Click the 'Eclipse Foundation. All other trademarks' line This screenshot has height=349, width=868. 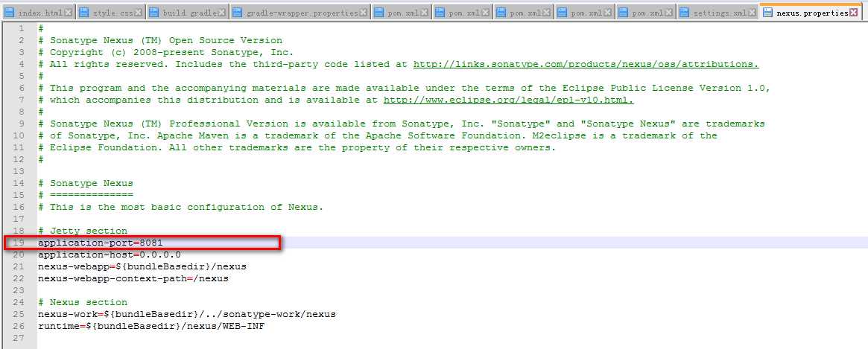(297, 147)
